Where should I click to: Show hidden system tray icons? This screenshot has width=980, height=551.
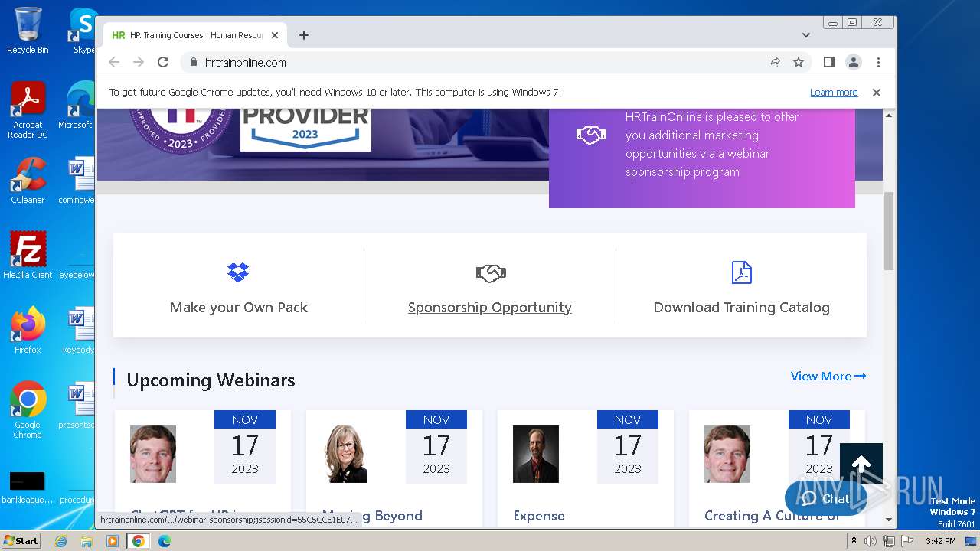854,541
